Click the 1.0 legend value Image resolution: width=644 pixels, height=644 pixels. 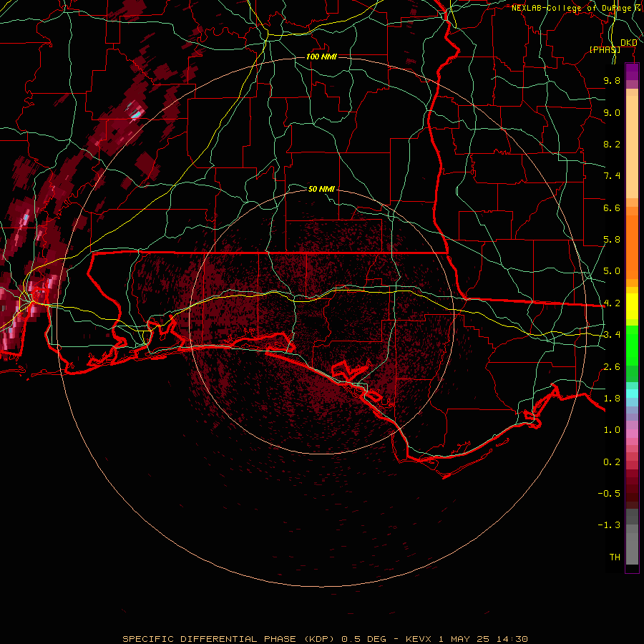[x=612, y=430]
